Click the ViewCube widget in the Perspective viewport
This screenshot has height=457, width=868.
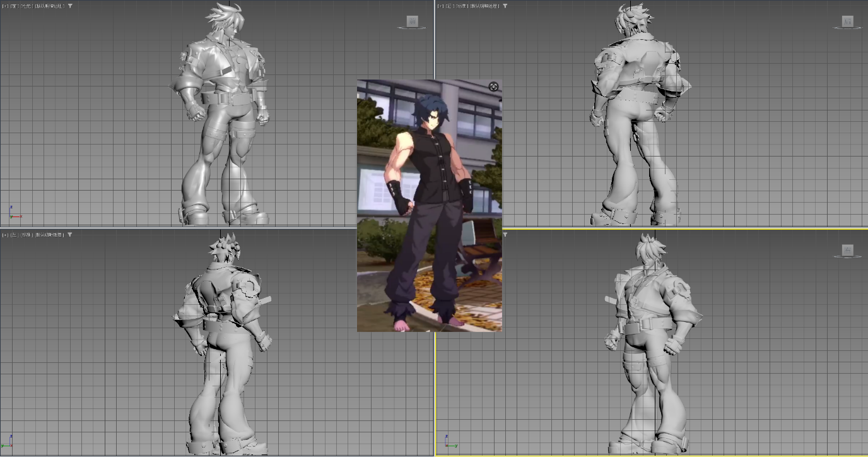(848, 251)
